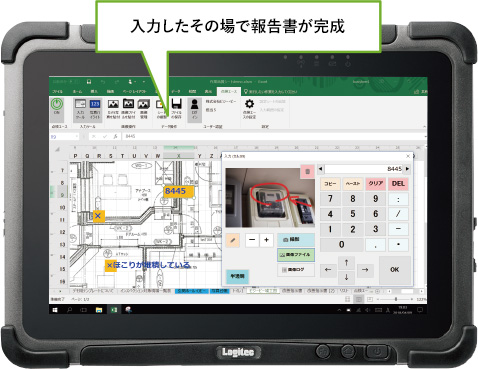Open the データ ribbon tab
Screen dimensions: 478x369
[x=176, y=91]
